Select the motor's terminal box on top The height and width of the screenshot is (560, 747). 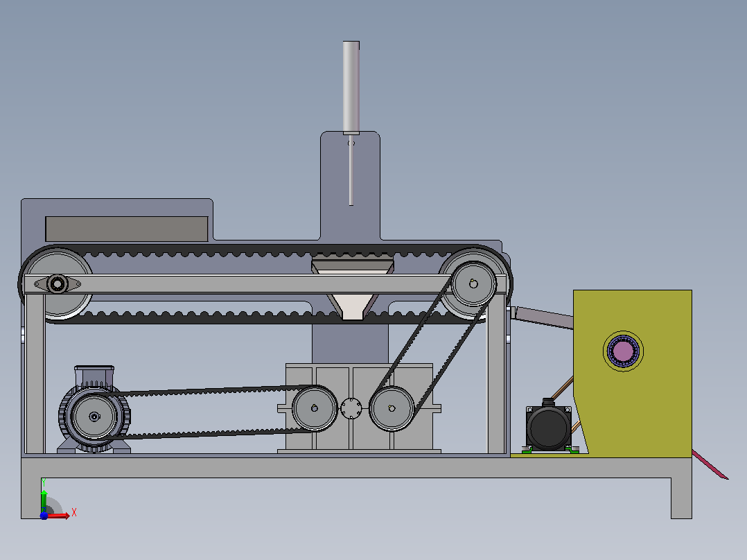(x=94, y=376)
